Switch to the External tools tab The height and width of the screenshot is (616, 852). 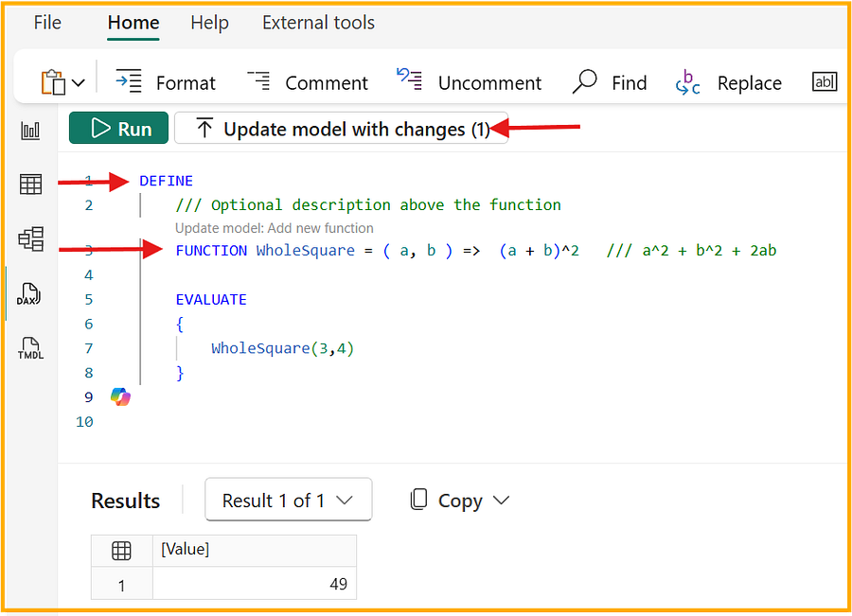click(318, 22)
